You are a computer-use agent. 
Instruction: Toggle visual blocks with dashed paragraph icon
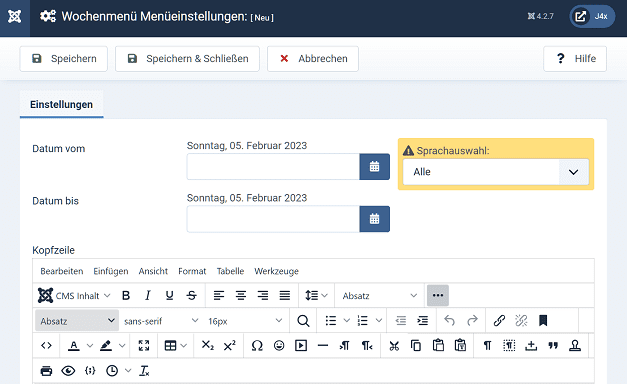pos(509,346)
